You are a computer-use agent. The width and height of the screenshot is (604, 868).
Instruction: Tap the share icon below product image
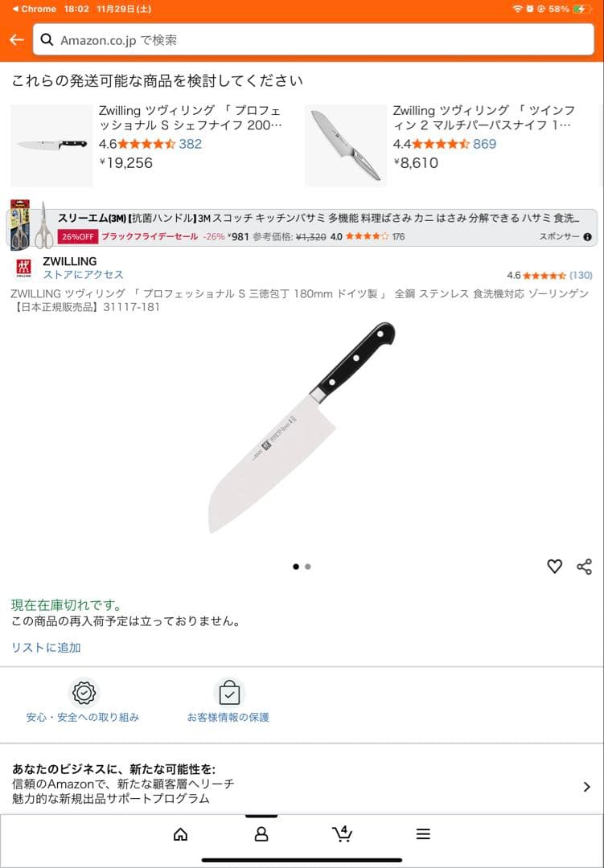click(x=584, y=567)
